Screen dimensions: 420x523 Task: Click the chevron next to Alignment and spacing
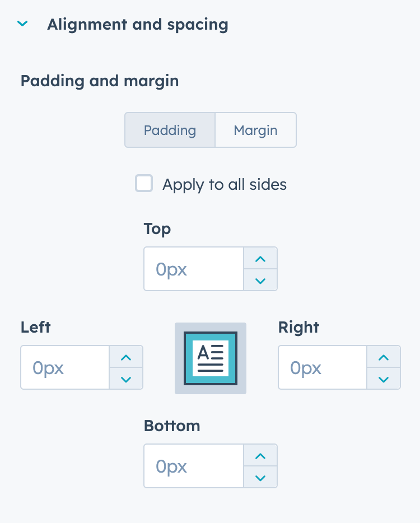pos(22,24)
